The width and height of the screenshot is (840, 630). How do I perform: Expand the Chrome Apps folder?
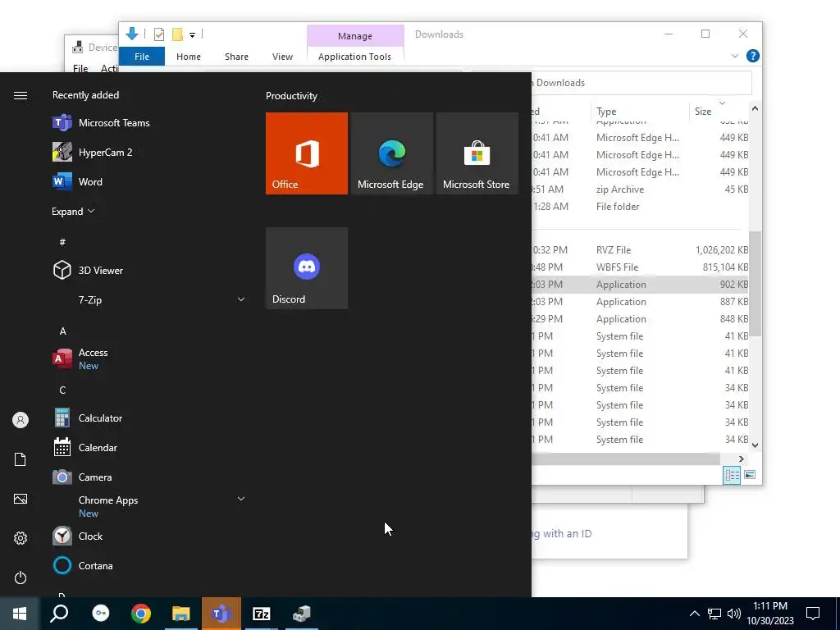tap(241, 499)
